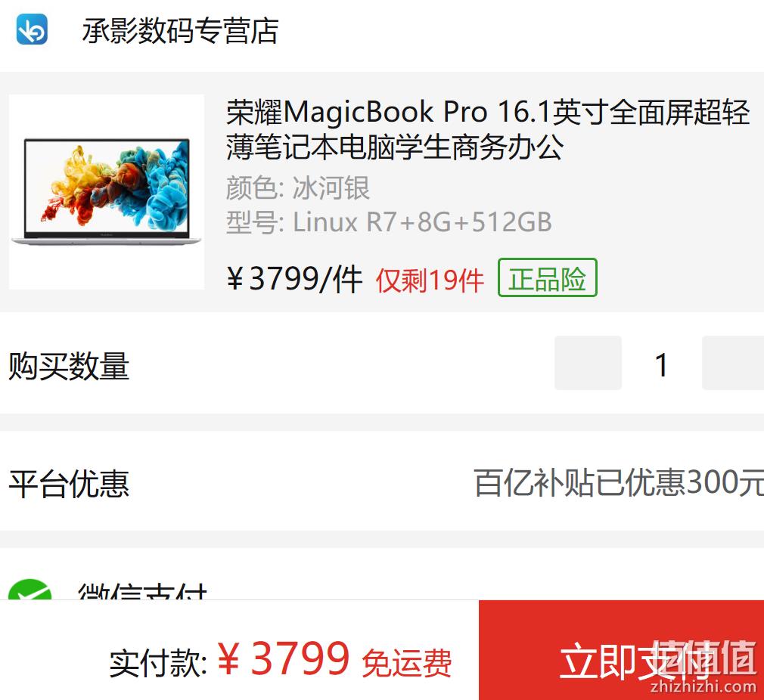Tap the red 仅剩19件 stock notice
Viewport: 764px width, 700px height.
pyautogui.click(x=430, y=280)
